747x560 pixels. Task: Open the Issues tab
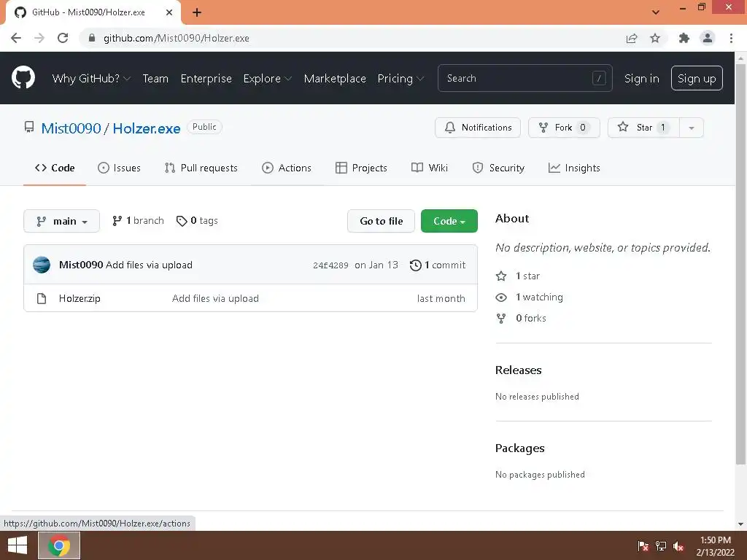coord(119,168)
